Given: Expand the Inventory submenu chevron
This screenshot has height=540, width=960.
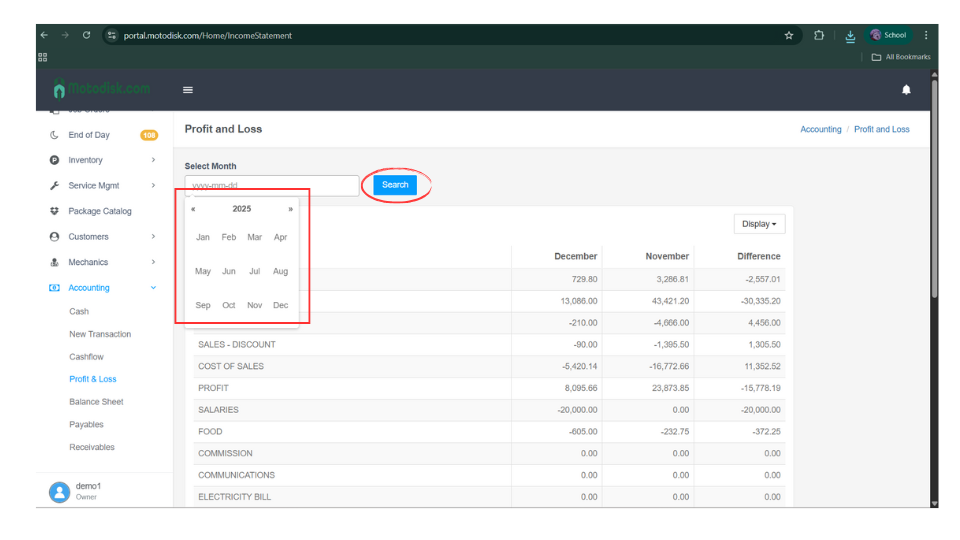Looking at the screenshot, I should pyautogui.click(x=153, y=160).
